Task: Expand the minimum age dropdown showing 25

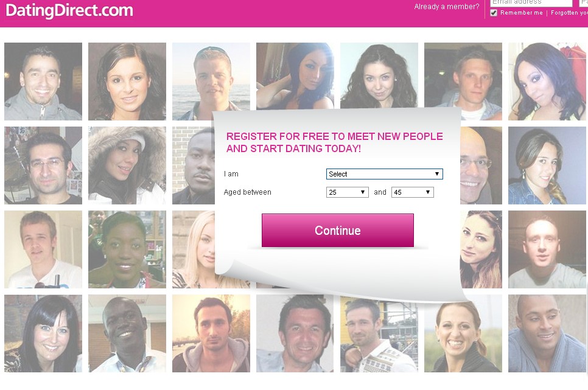Action: coord(347,192)
